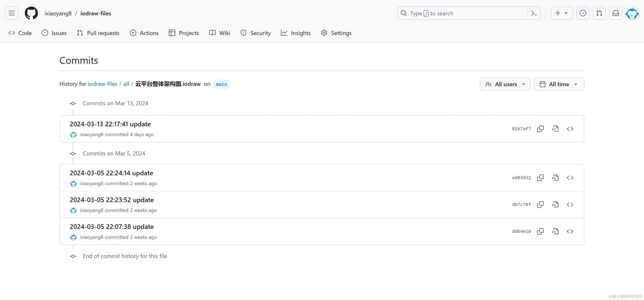Click the GitHub logo home icon
Viewport: 644px width, 300px height.
pyautogui.click(x=31, y=13)
